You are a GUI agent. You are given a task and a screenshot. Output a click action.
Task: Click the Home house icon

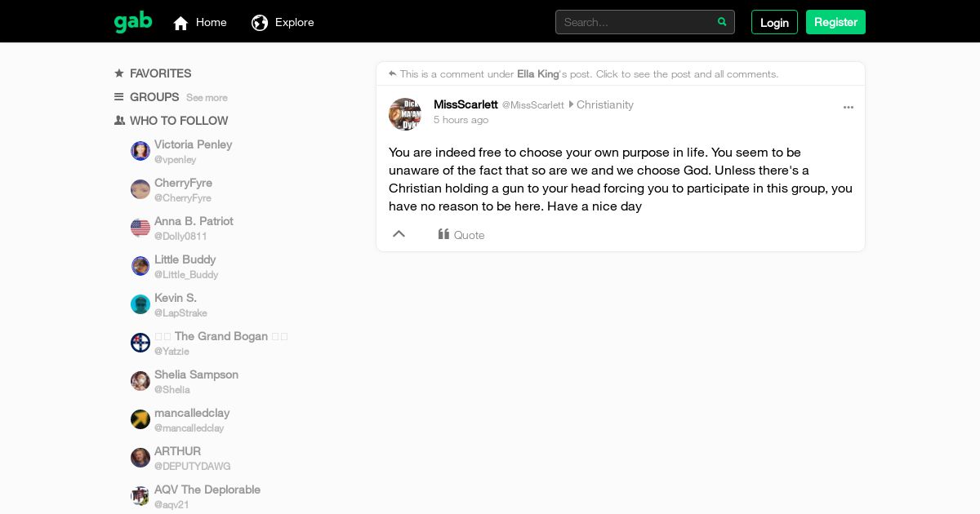click(181, 23)
